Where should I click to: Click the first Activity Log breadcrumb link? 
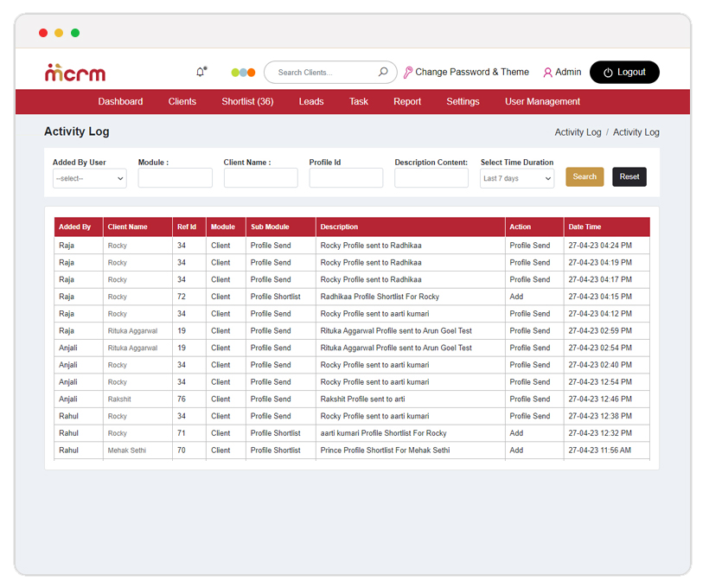578,132
